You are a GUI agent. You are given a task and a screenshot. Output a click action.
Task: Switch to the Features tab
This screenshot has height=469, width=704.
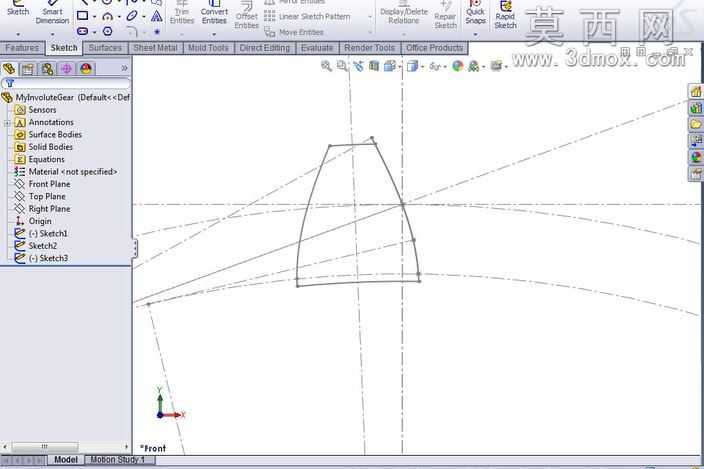click(x=22, y=48)
